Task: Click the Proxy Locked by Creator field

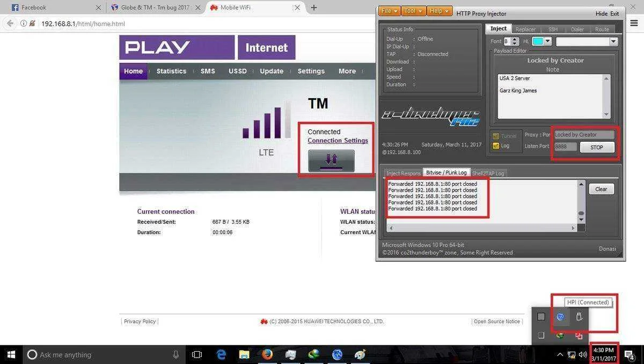Action: click(x=583, y=135)
